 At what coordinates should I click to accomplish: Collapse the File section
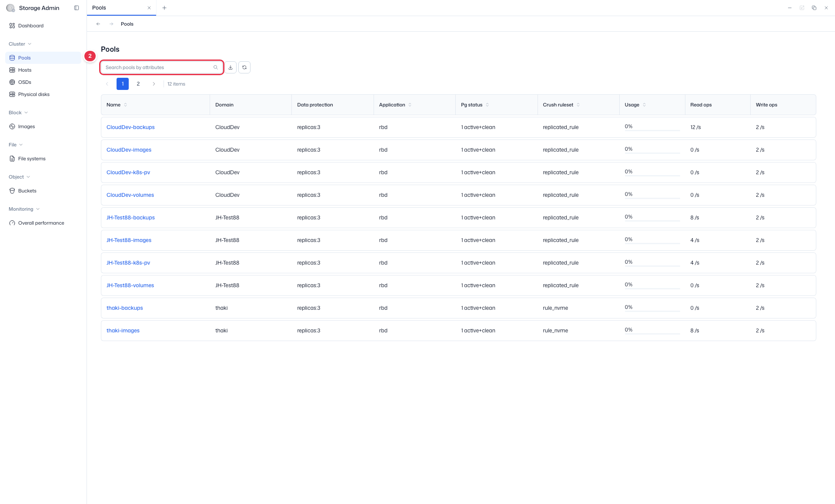pos(16,145)
